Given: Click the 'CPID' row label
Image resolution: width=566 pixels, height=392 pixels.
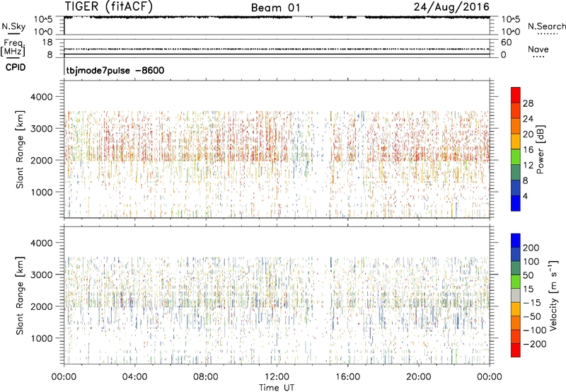Looking at the screenshot, I should (x=16, y=67).
